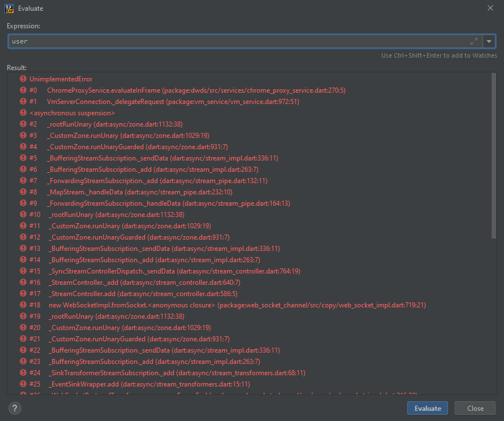504x421 pixels.
Task: Click the IntelliJ Evaluate icon in title bar
Action: (x=8, y=8)
